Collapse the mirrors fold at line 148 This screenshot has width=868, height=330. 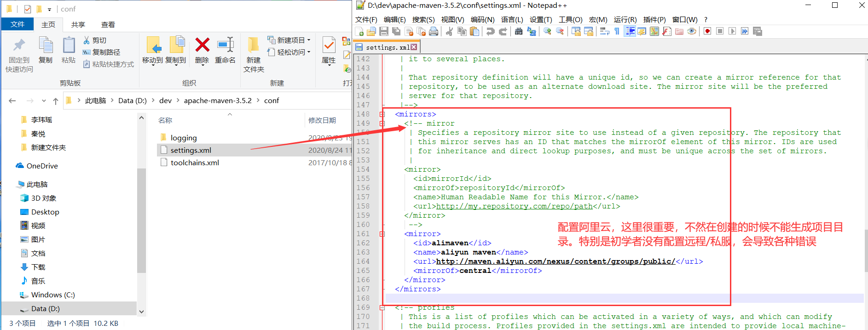point(382,114)
